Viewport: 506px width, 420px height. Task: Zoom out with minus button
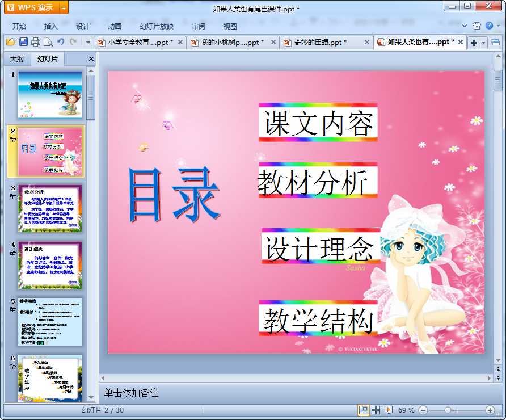point(423,410)
